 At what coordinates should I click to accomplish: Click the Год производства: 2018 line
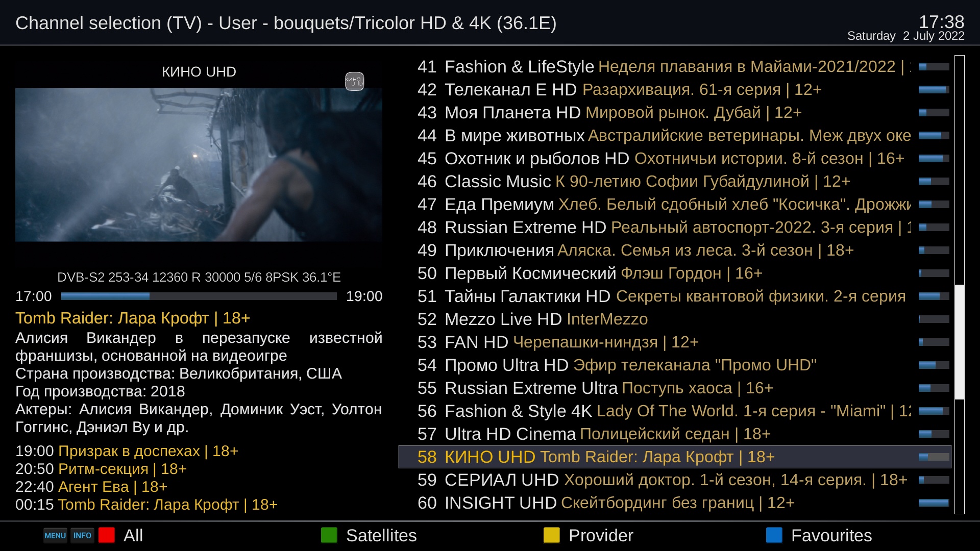100,391
